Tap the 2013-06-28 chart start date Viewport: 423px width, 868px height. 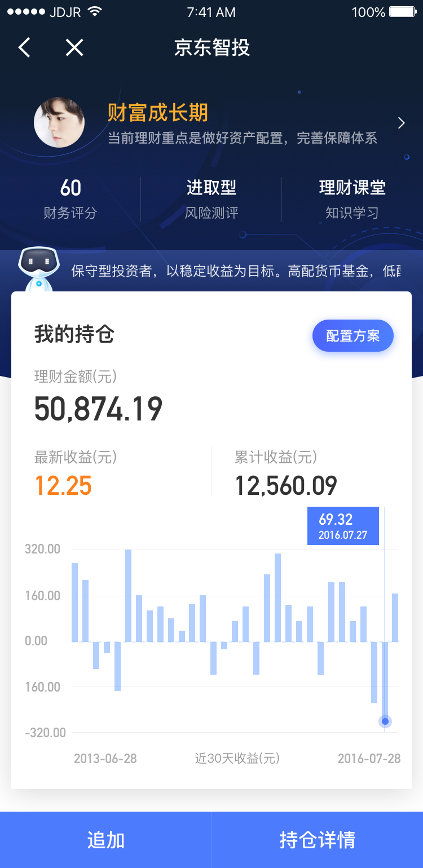105,759
